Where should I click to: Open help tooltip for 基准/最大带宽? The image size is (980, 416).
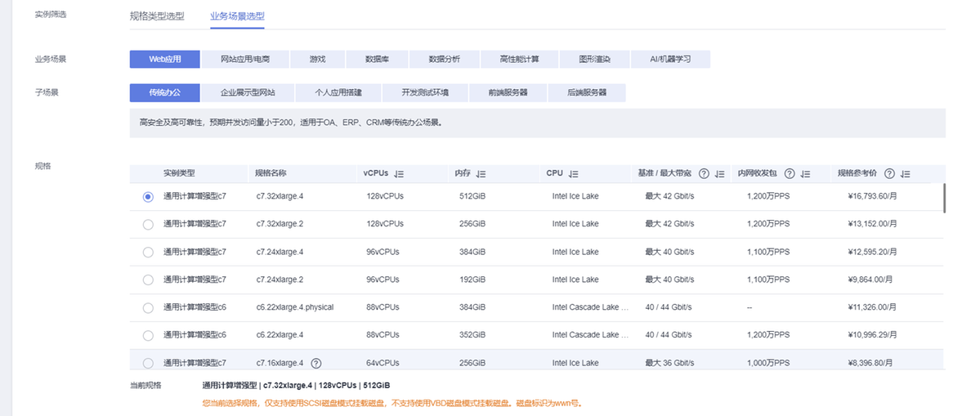tap(704, 173)
